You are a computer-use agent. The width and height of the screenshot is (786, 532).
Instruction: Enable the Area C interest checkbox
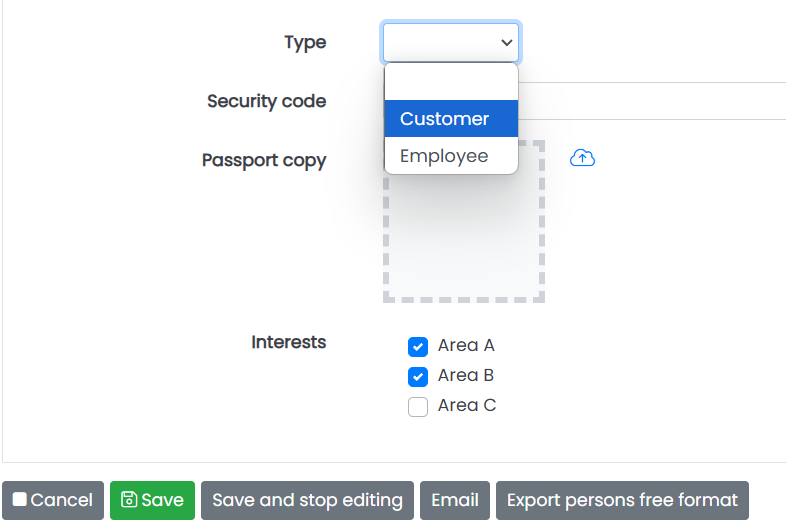(418, 407)
